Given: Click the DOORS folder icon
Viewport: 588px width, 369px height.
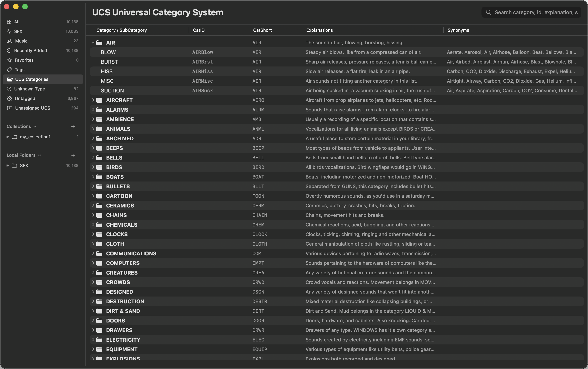Looking at the screenshot, I should coord(99,321).
